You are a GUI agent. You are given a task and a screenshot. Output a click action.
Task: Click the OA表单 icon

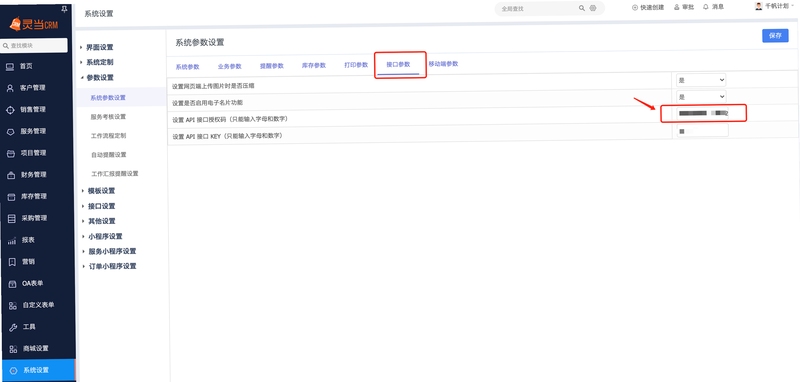13,284
